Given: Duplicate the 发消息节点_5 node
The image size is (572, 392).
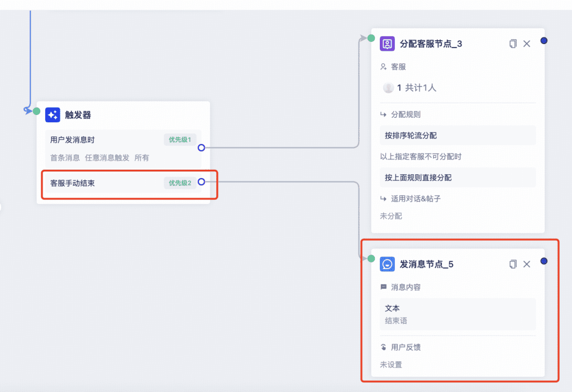Looking at the screenshot, I should click(x=513, y=264).
